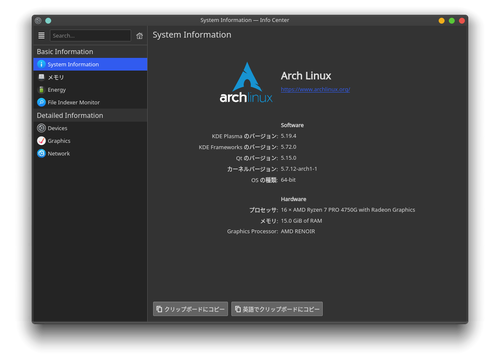Click the File Indexer Monitor search icon
The image size is (500, 360).
pos(41,102)
